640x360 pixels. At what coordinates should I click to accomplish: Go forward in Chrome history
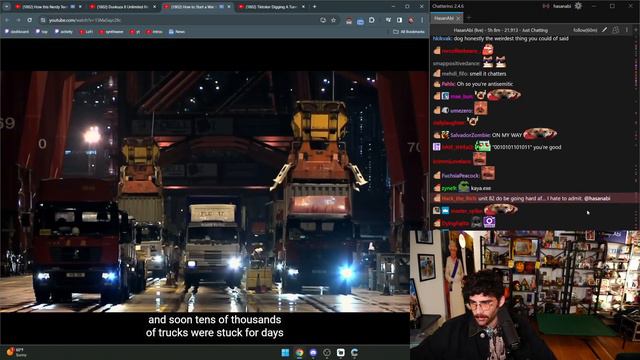pyautogui.click(x=18, y=20)
